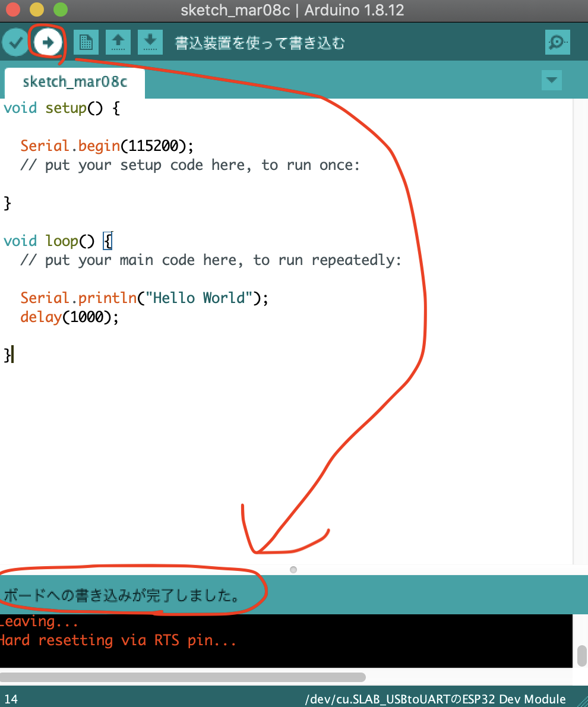Click the "Leaving..." console line
The image size is (588, 707).
pos(39,622)
